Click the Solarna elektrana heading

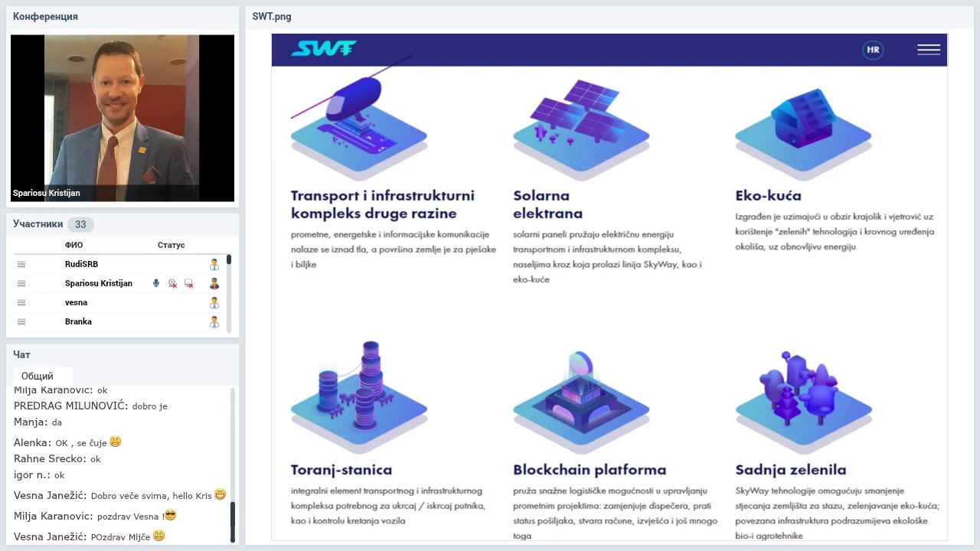tap(547, 204)
